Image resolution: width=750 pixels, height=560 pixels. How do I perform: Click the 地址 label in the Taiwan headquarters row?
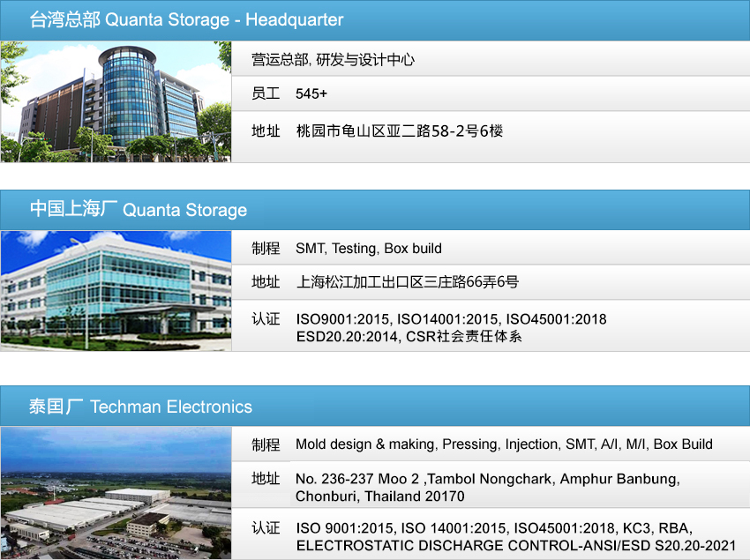(x=266, y=131)
